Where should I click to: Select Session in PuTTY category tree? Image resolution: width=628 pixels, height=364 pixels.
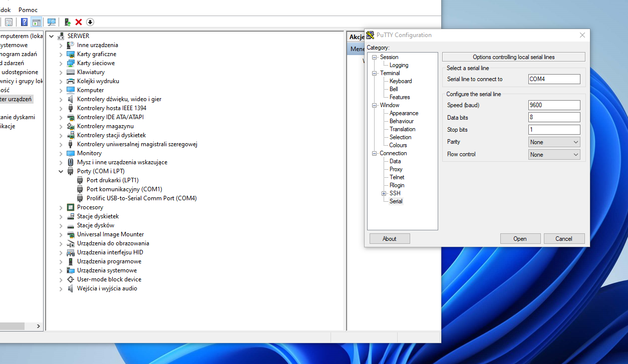tap(389, 57)
